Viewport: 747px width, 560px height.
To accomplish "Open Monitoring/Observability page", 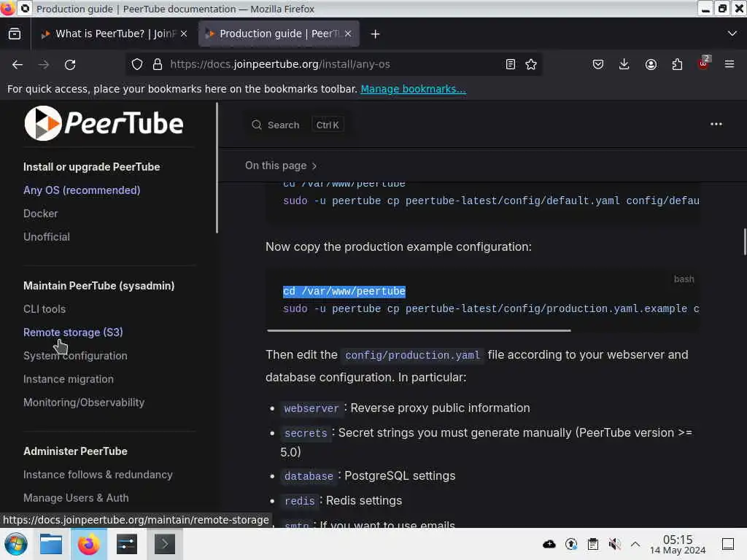I will coord(84,402).
